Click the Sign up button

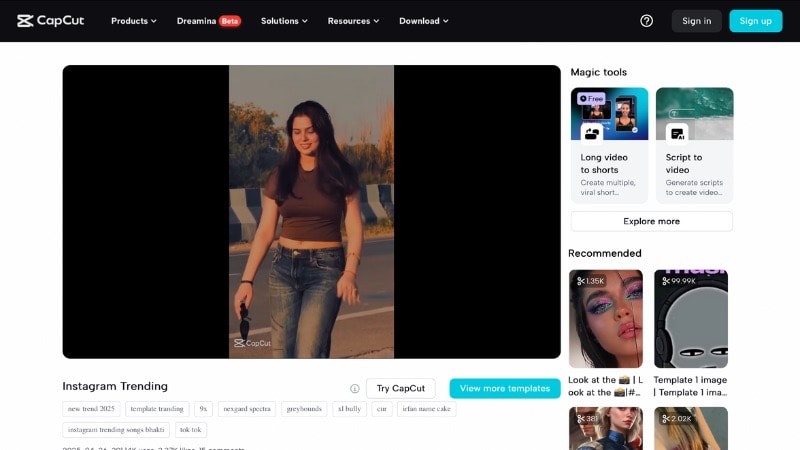tap(756, 21)
